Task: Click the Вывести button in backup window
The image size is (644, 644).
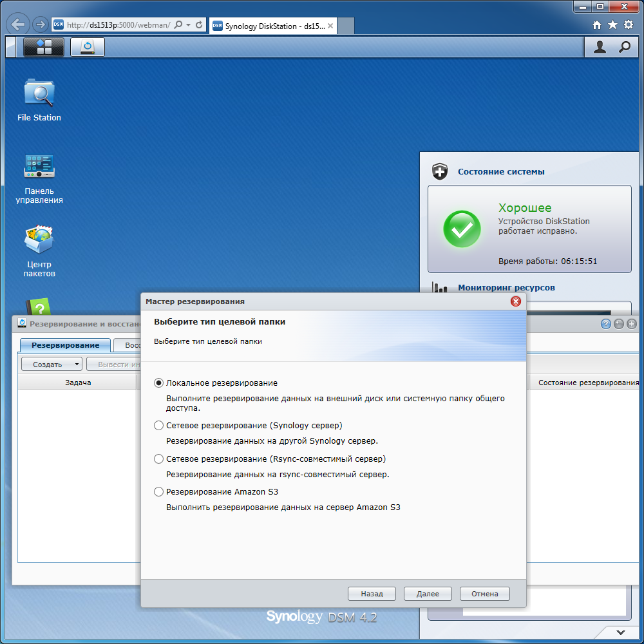Action: pyautogui.click(x=114, y=365)
